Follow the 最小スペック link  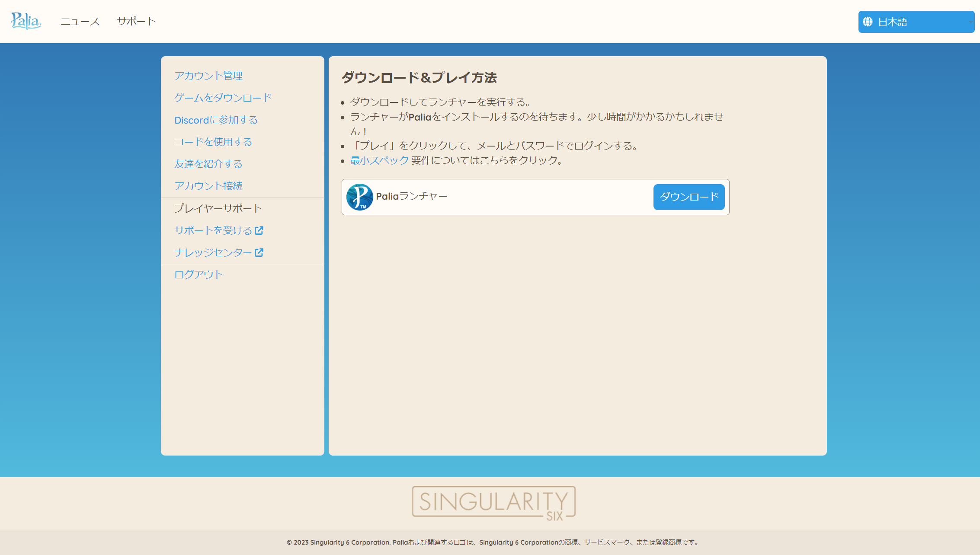click(x=379, y=160)
